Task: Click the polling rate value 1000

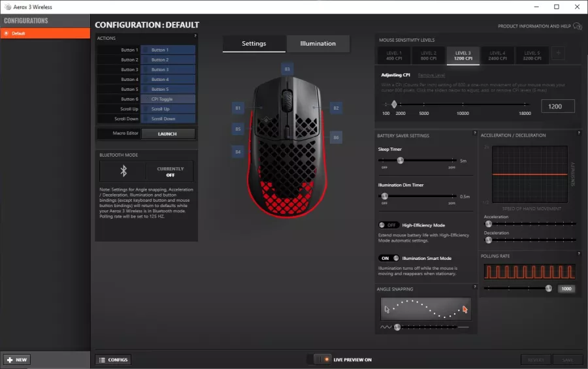Action: (566, 289)
